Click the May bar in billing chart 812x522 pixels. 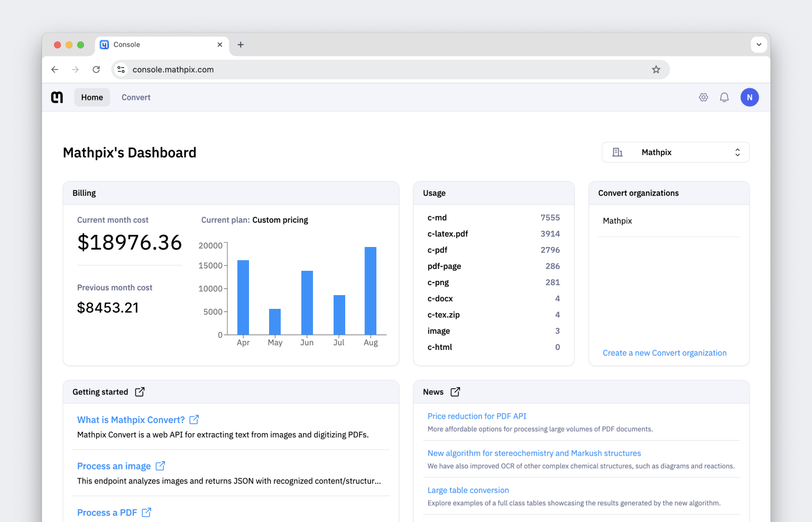click(275, 322)
